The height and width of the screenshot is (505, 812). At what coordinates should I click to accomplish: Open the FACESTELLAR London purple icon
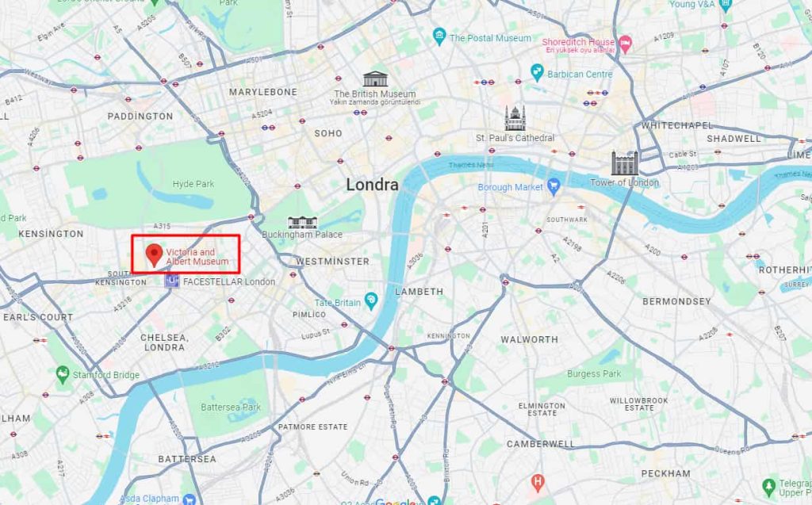tap(171, 281)
